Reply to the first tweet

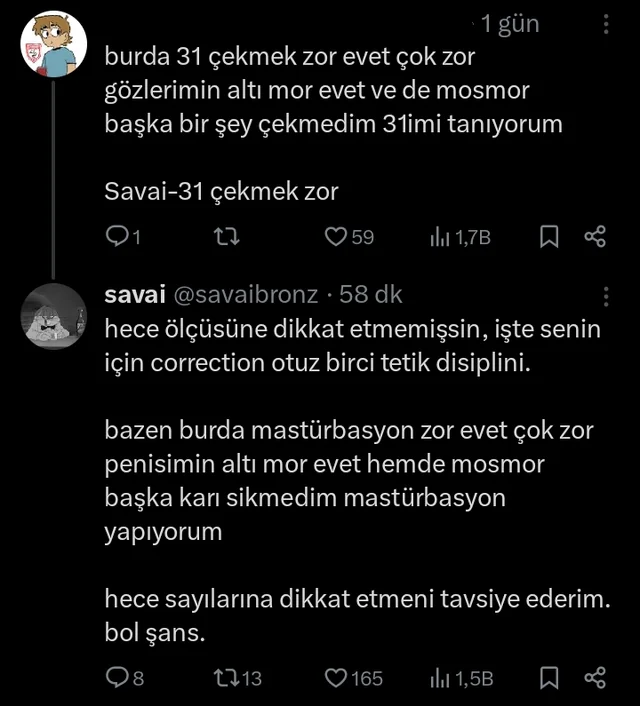pos(117,237)
